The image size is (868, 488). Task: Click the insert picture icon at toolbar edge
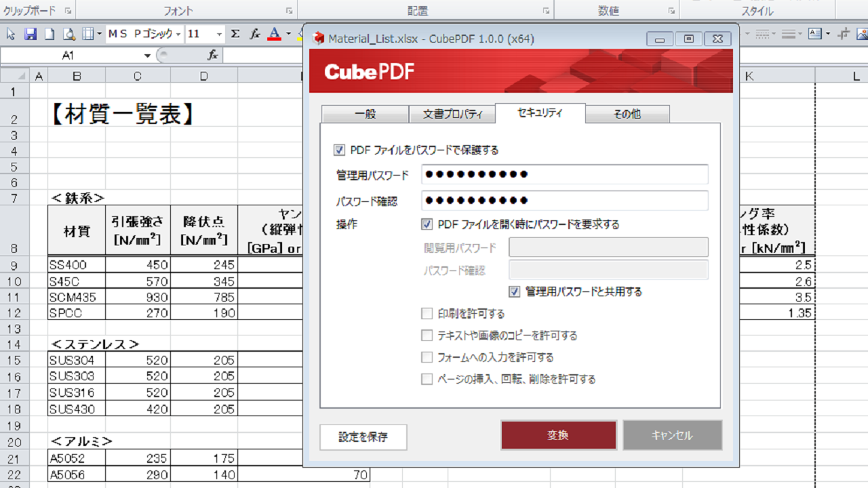(x=862, y=34)
